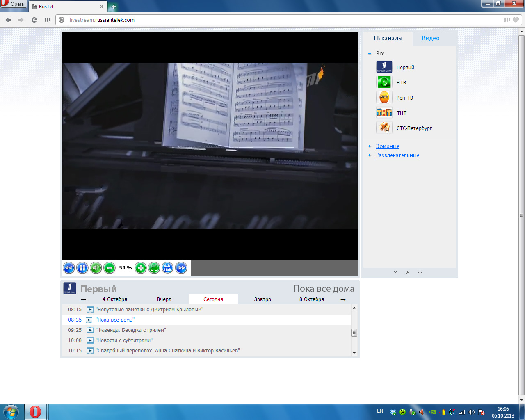Screen dimensions: 525x420
Task: Select the Первый channel name in the list
Action: pos(405,68)
